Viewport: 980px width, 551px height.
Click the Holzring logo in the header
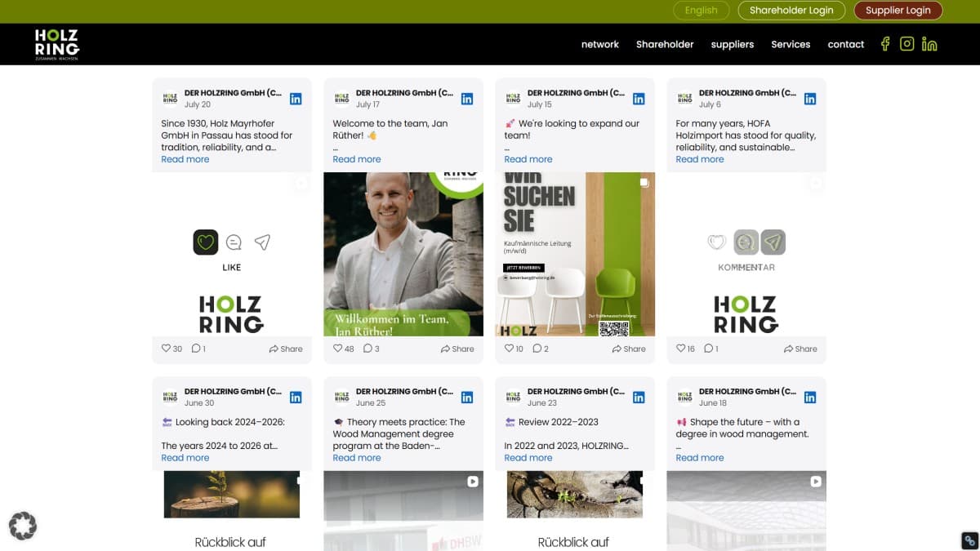(57, 45)
